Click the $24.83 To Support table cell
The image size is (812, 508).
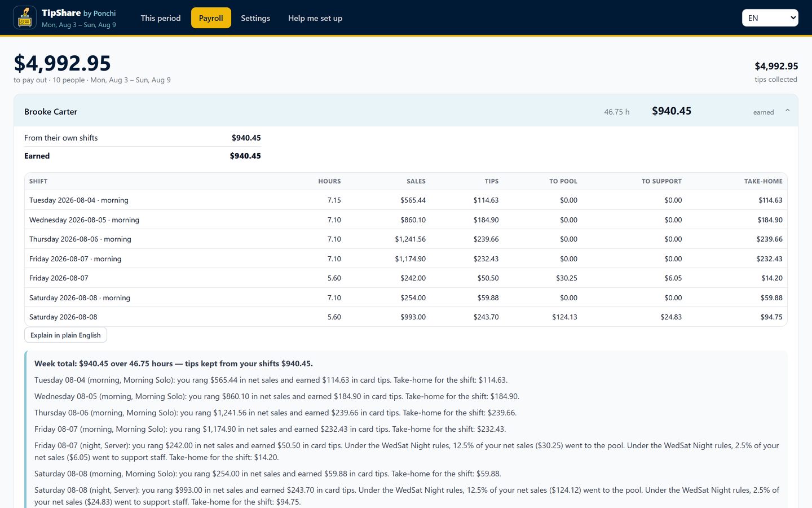pyautogui.click(x=671, y=317)
